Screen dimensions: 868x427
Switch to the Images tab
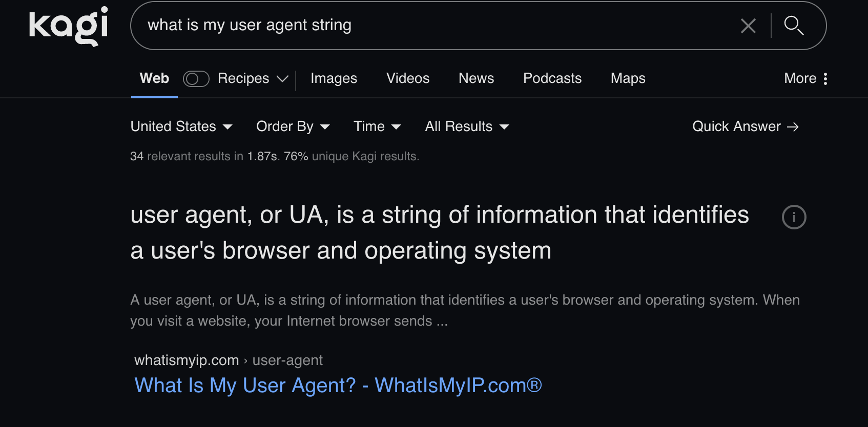(x=334, y=78)
